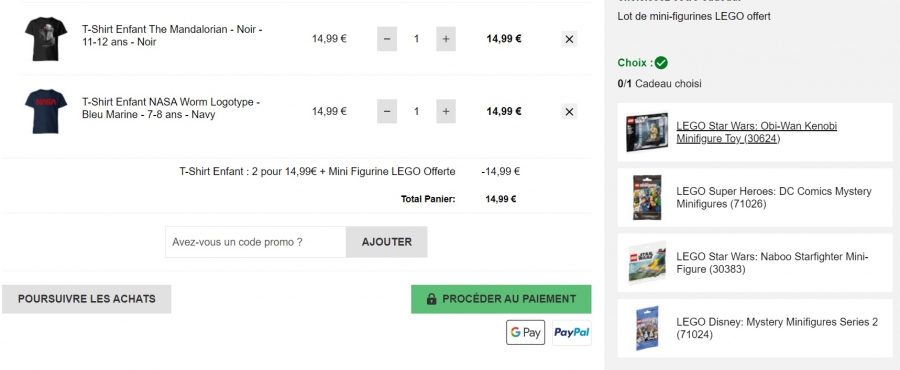Screen dimensions: 900x370
Task: Open the NASA navy T-shirt thumbnail
Action: (x=46, y=111)
